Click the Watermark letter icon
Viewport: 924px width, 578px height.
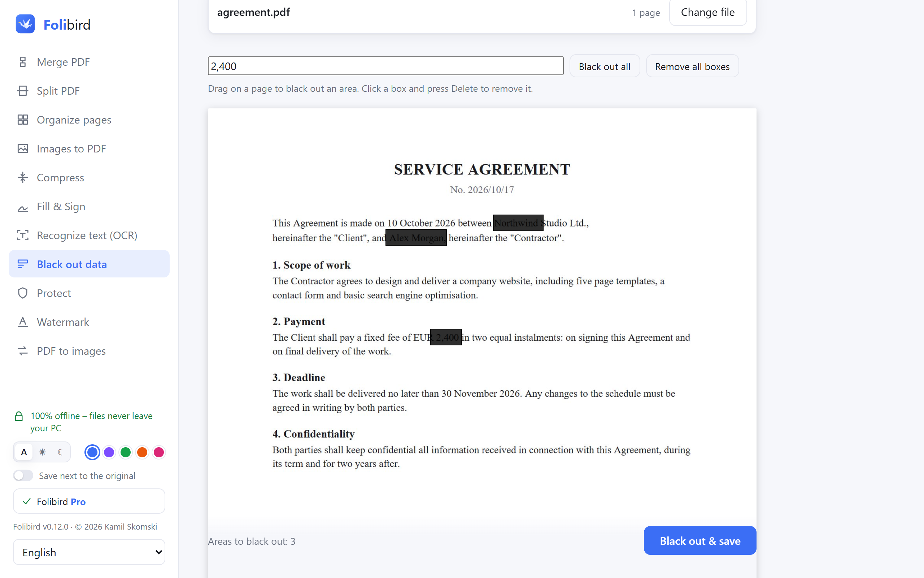coord(23,322)
